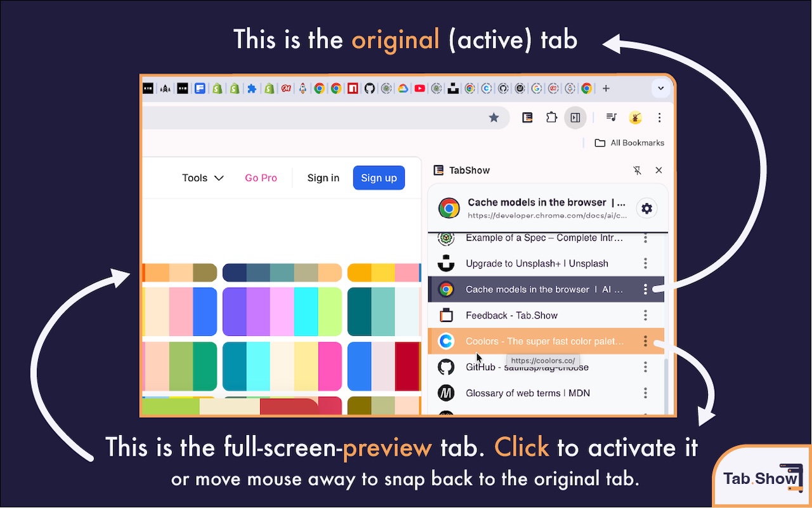The width and height of the screenshot is (812, 508).
Task: Select 'Glossary of web terms | MDN' entry
Action: 547,393
